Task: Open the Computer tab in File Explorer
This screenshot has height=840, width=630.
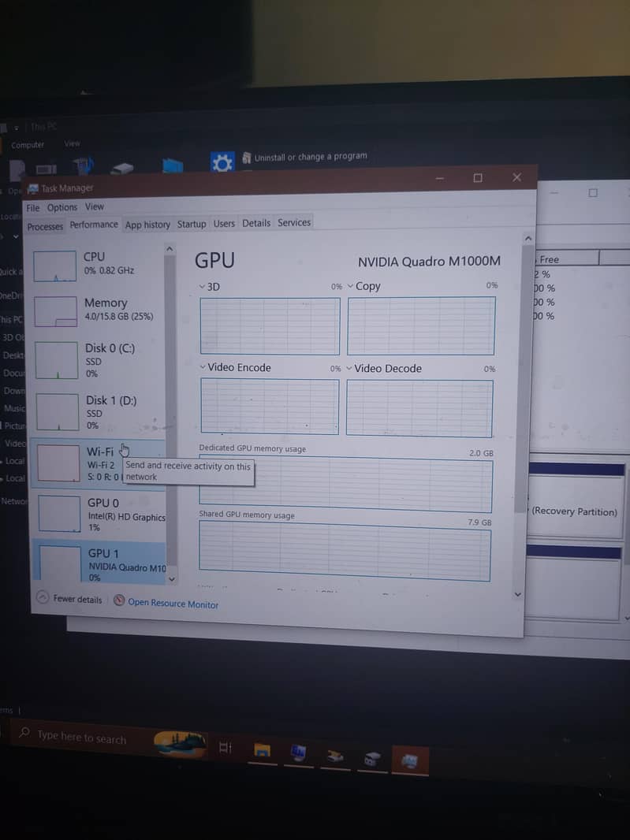Action: 28,145
